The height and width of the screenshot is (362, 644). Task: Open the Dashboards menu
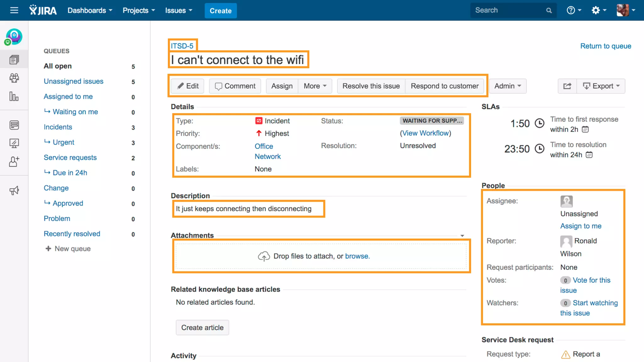coord(90,10)
